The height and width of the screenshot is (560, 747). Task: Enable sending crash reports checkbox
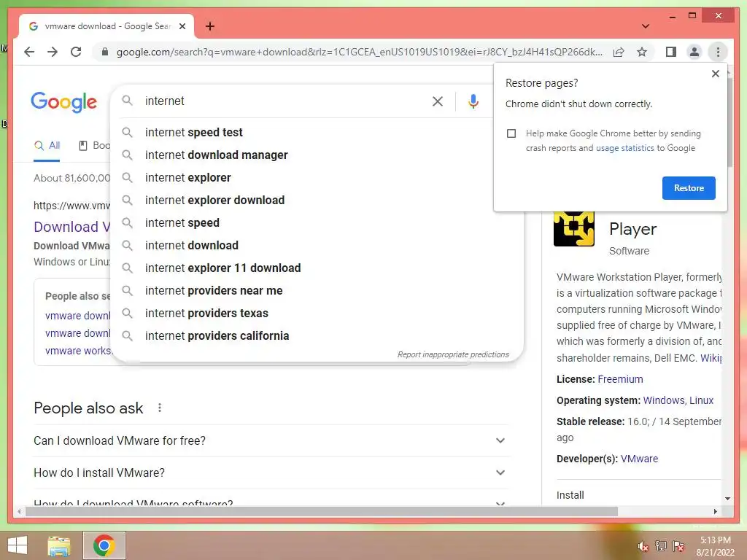coord(511,133)
